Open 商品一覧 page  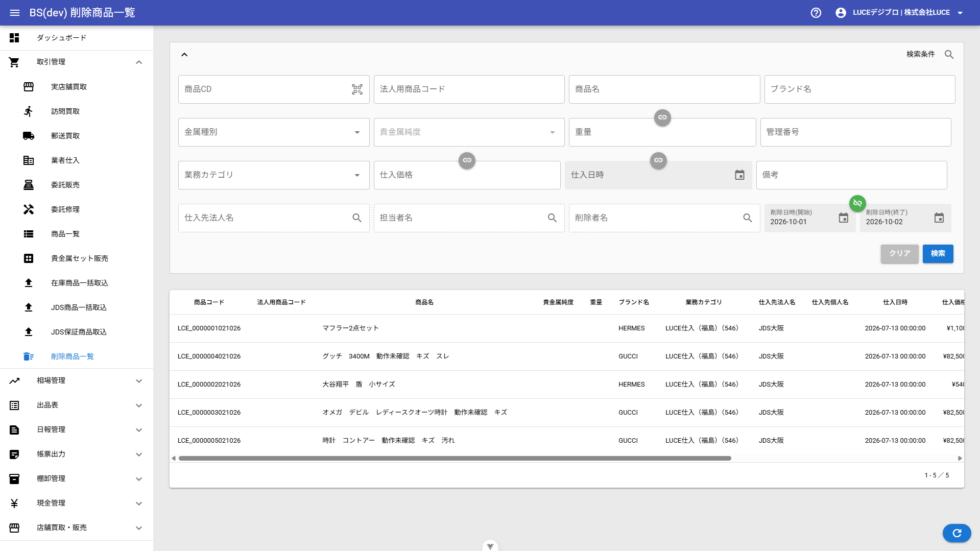[77, 234]
